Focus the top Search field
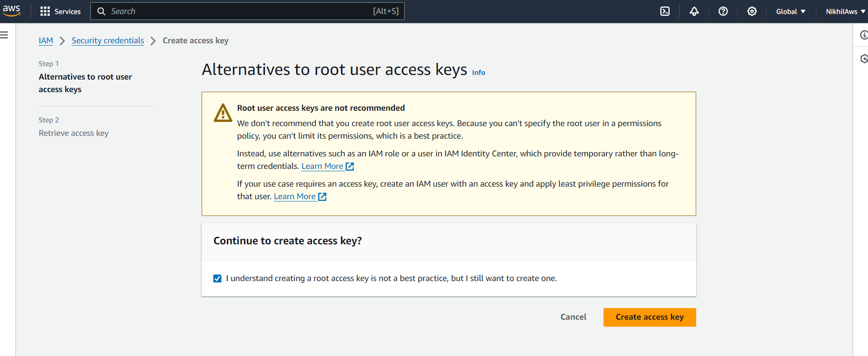 pyautogui.click(x=247, y=11)
